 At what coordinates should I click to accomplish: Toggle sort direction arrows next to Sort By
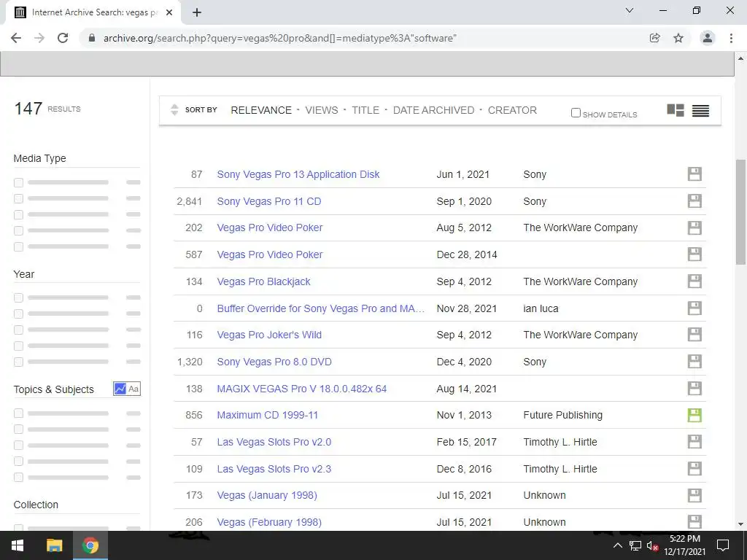(174, 110)
